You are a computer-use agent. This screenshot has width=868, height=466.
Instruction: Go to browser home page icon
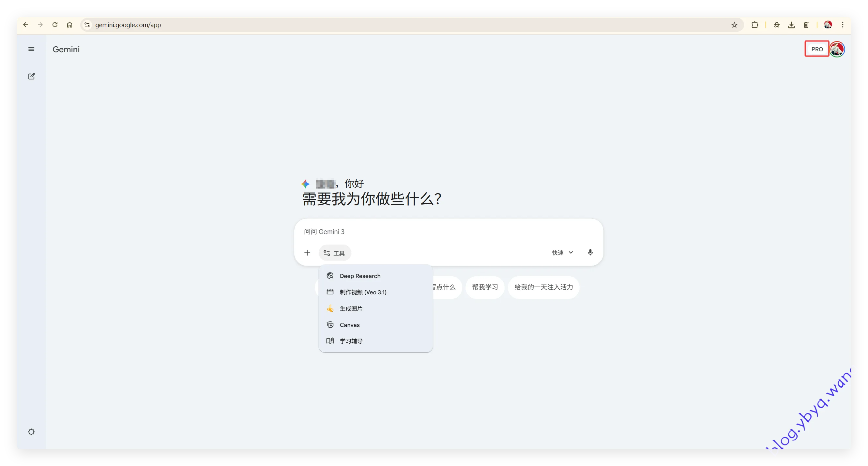pyautogui.click(x=70, y=24)
